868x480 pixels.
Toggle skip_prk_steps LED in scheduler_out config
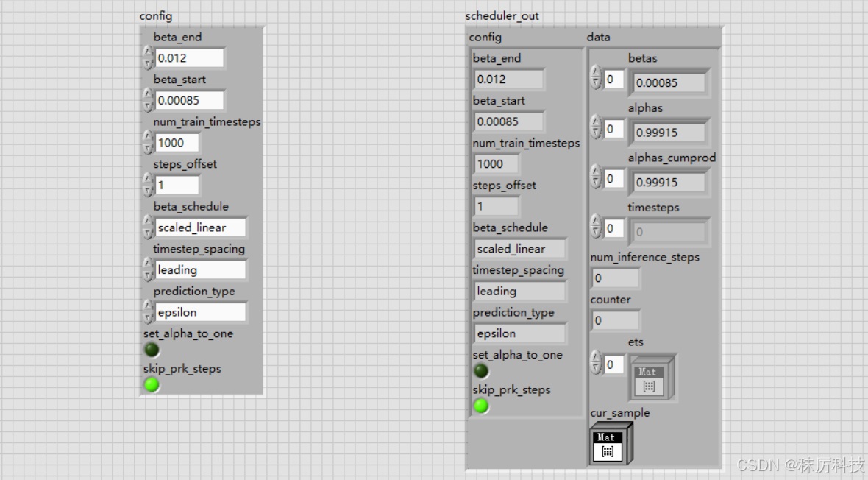(x=481, y=406)
